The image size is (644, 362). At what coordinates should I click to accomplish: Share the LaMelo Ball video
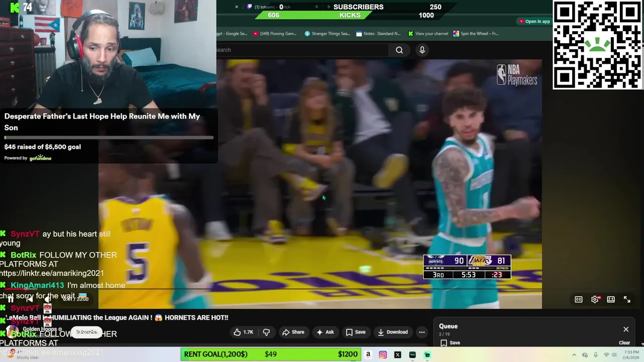pos(293,332)
